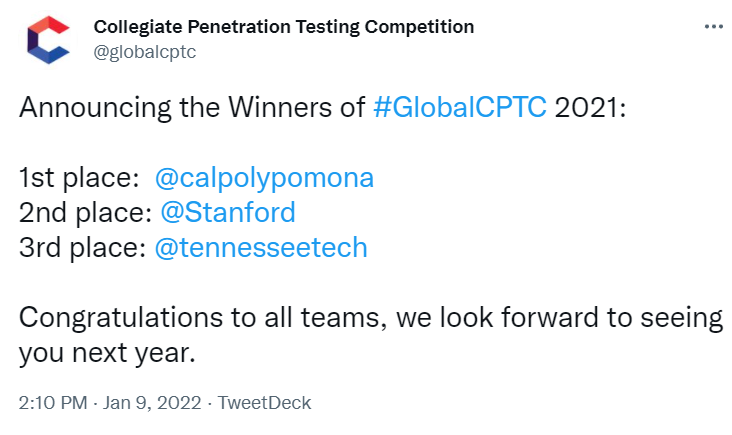Open the #GlobalCPTC hashtag
Viewport: 732px width, 435px height.
tap(460, 107)
